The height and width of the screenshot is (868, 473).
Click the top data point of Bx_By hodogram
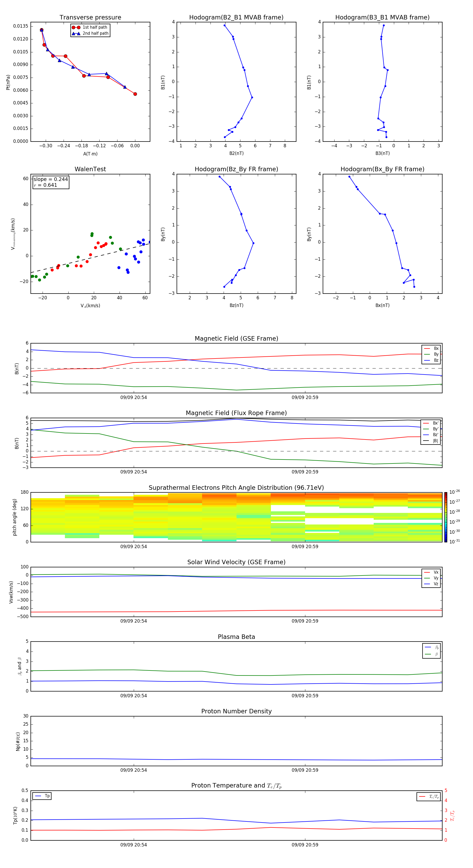click(349, 176)
